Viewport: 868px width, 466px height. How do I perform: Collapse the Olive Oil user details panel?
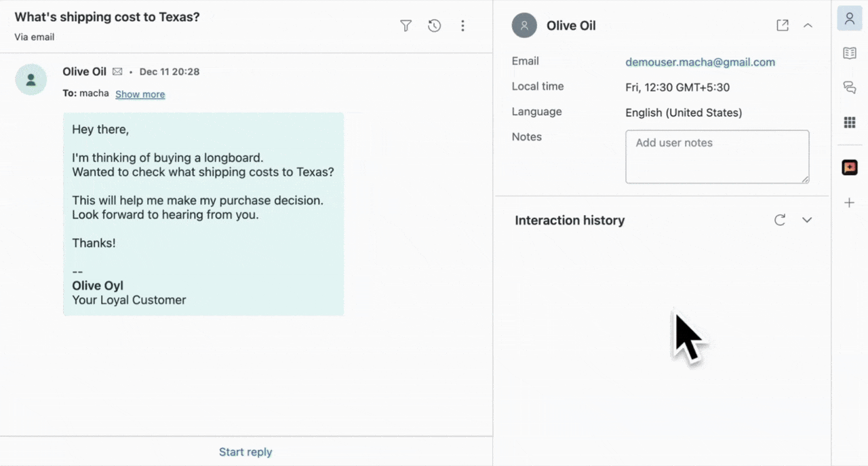point(808,25)
